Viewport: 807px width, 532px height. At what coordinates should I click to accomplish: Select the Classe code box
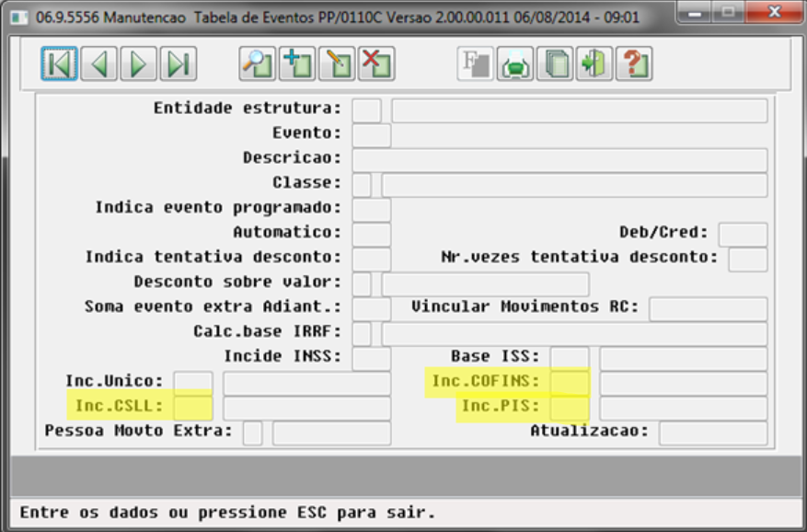[x=362, y=185]
